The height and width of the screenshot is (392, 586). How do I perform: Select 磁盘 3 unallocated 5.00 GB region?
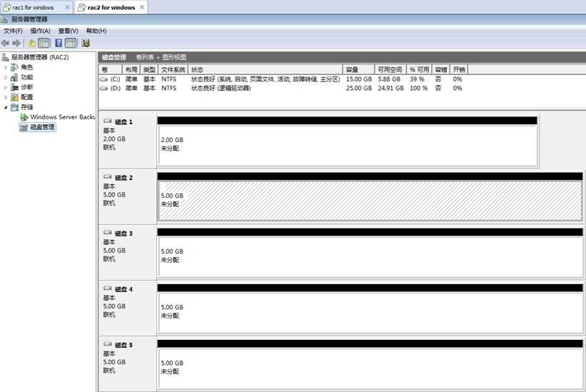pos(370,257)
